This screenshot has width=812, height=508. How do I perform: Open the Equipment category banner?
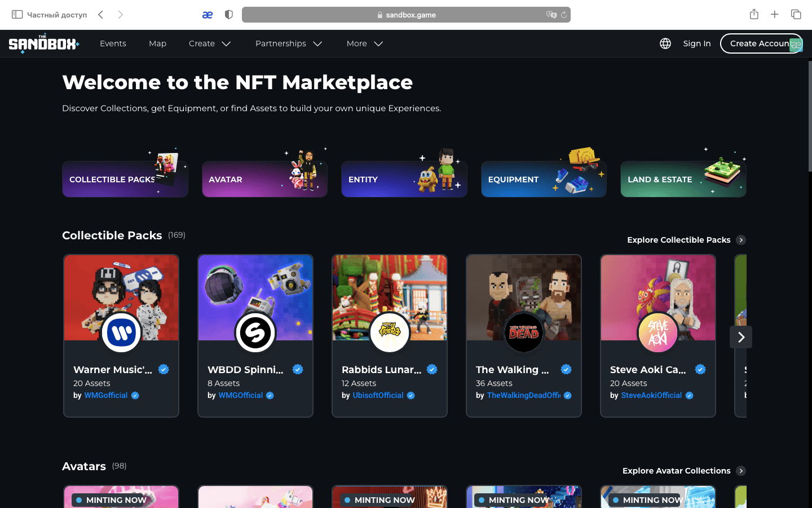[x=544, y=179]
